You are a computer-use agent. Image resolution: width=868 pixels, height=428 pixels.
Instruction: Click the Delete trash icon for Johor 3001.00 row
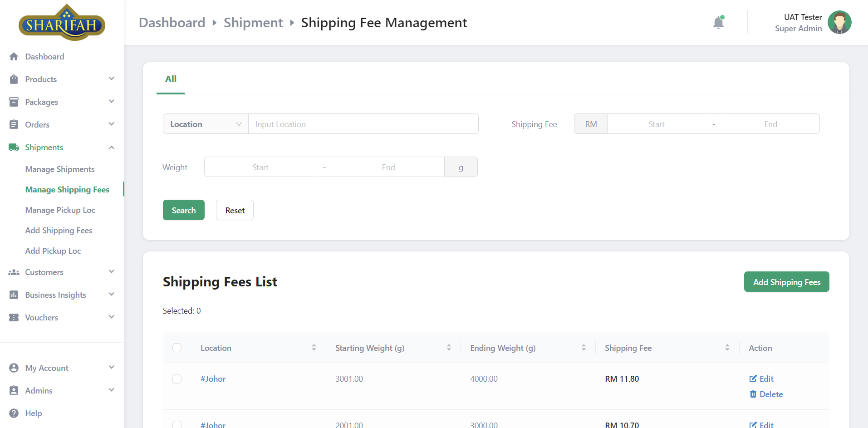pyautogui.click(x=753, y=394)
